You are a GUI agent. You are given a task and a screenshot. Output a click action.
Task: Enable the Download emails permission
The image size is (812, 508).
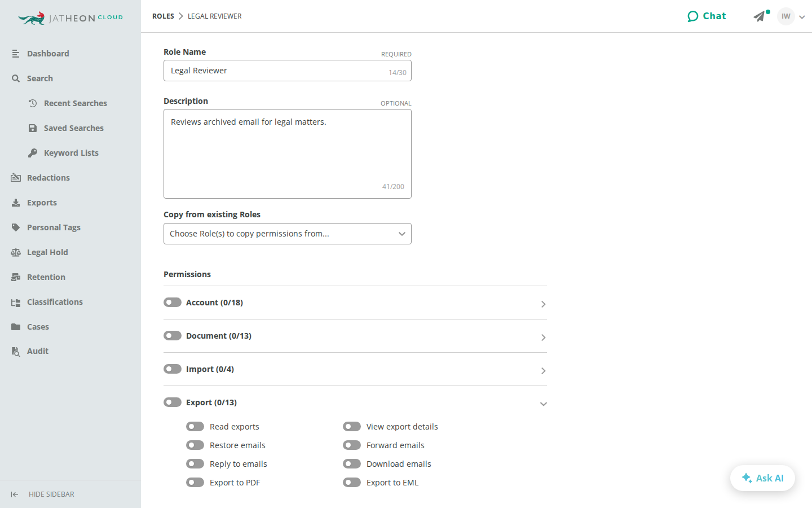coord(352,464)
